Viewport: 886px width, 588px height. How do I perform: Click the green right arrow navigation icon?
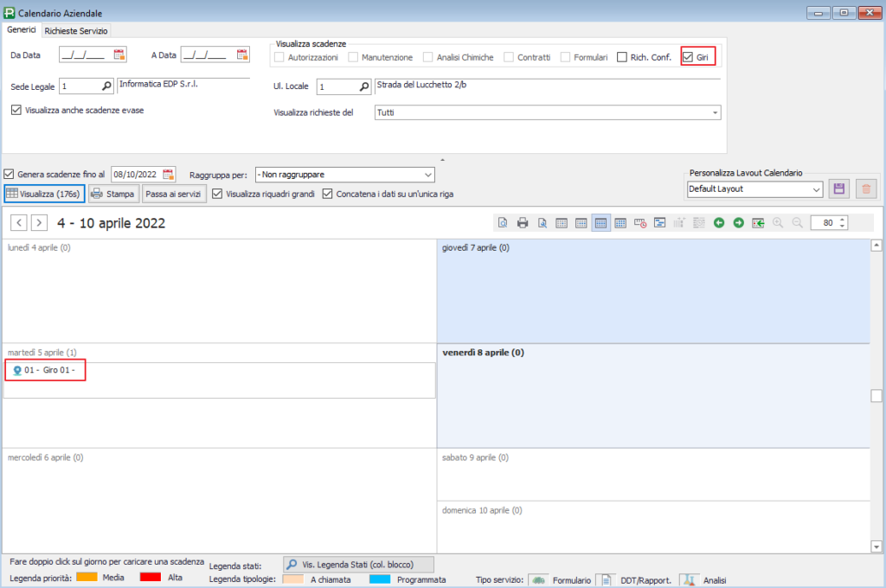(x=738, y=223)
